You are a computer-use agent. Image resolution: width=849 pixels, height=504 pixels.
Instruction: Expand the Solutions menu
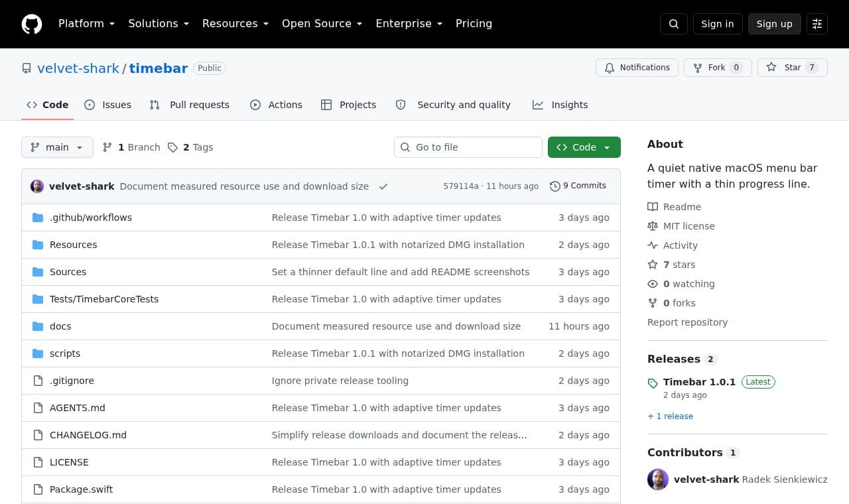click(159, 24)
